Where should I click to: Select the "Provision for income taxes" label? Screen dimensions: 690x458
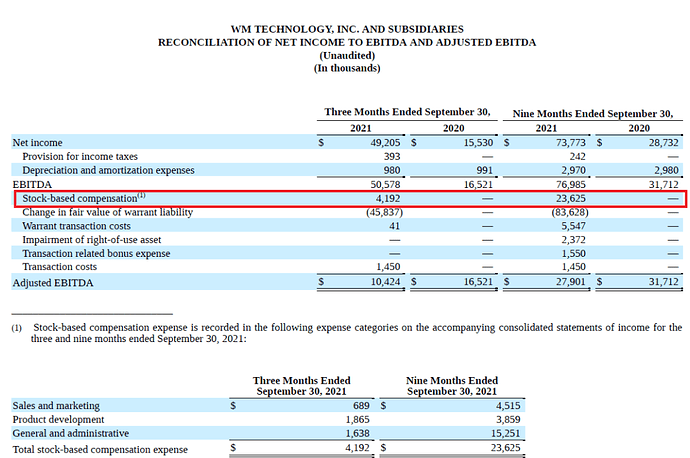coord(80,156)
